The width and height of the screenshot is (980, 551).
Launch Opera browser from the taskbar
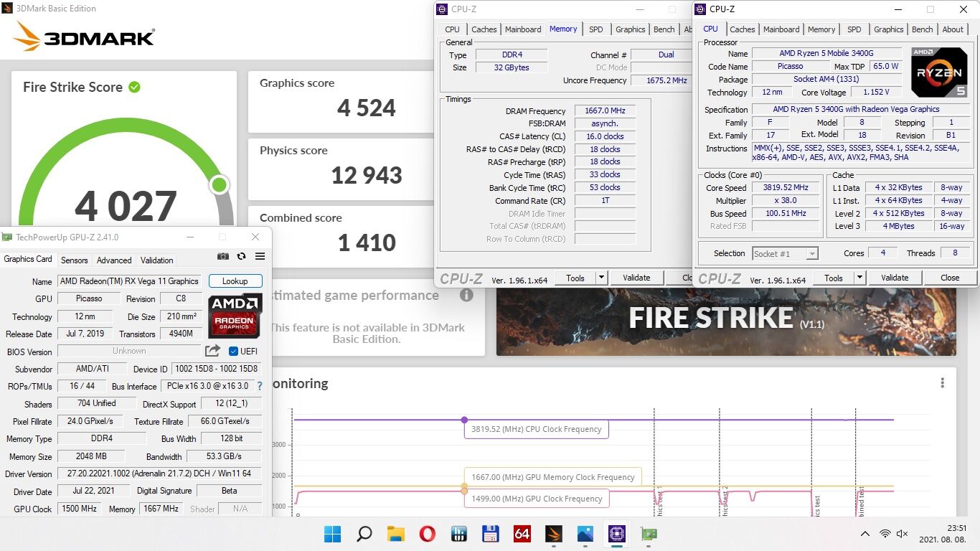pos(427,534)
